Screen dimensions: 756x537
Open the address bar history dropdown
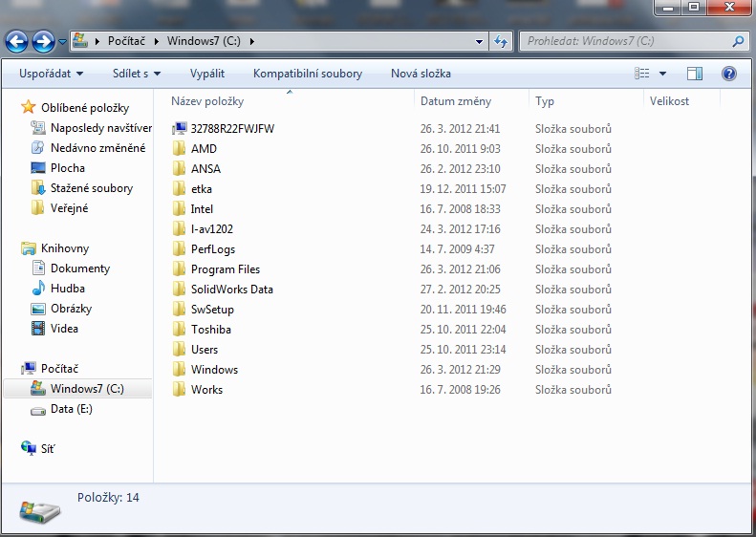tap(479, 42)
